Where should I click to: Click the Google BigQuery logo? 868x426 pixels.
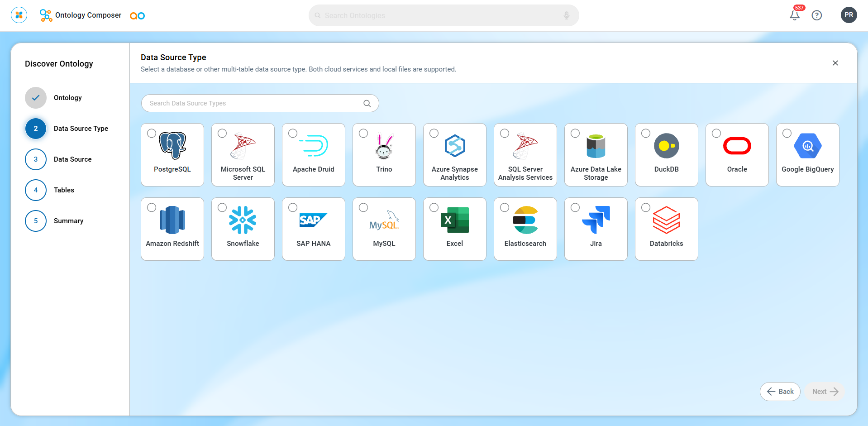[808, 146]
